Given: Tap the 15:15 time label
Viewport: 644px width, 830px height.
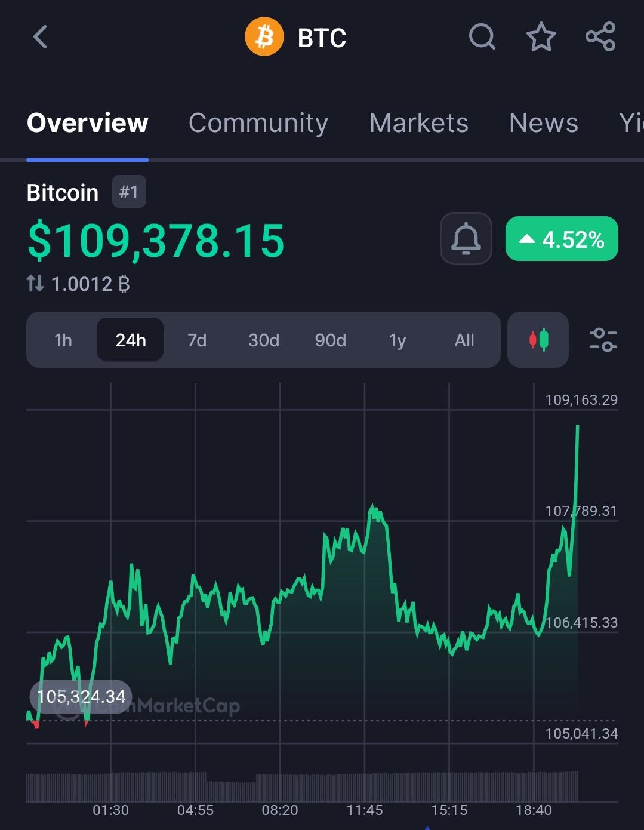Looking at the screenshot, I should tap(449, 810).
